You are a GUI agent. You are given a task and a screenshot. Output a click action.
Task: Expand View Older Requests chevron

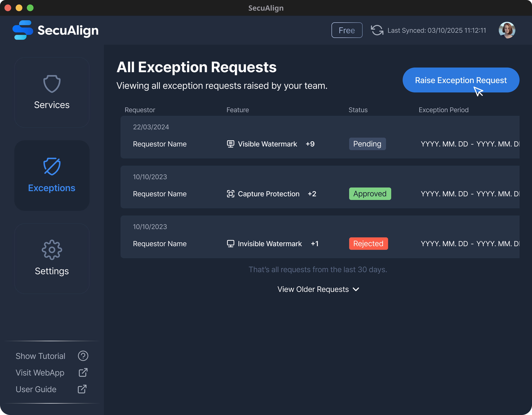(x=356, y=289)
